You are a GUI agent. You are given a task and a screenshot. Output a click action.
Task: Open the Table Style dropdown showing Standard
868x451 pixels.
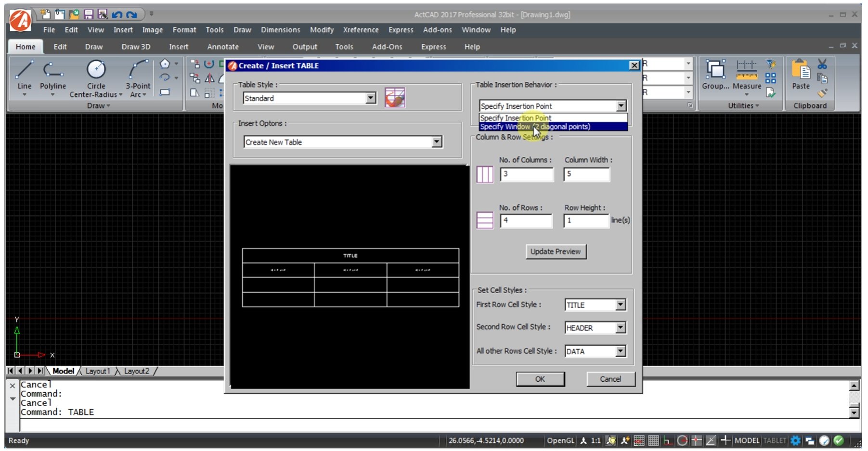[x=370, y=98]
